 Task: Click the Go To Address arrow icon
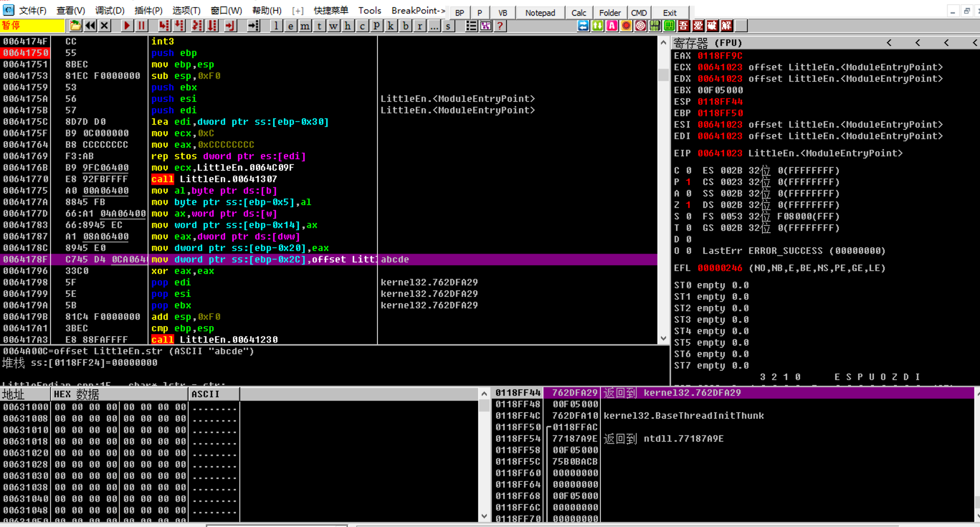[x=253, y=26]
